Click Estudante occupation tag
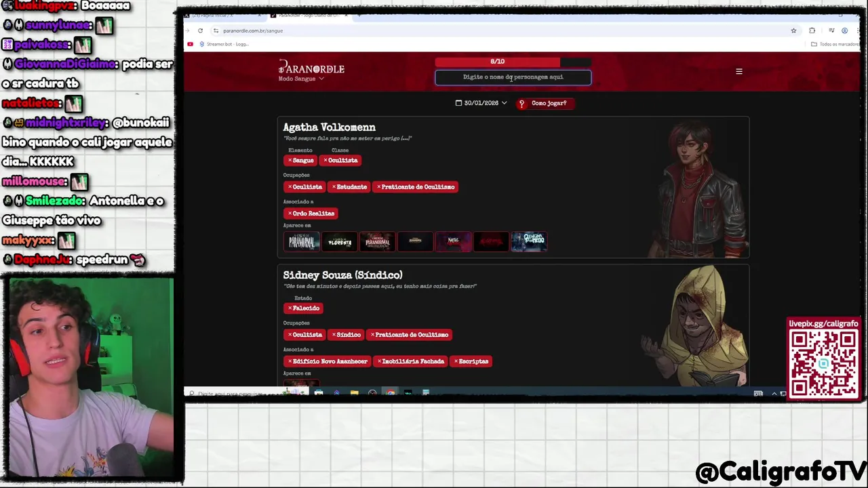 [x=349, y=187]
